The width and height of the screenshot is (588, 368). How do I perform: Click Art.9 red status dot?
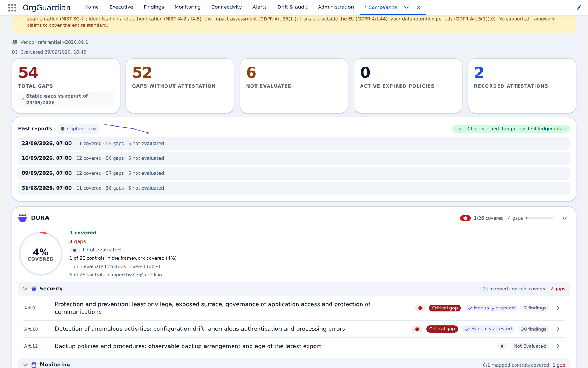click(420, 308)
